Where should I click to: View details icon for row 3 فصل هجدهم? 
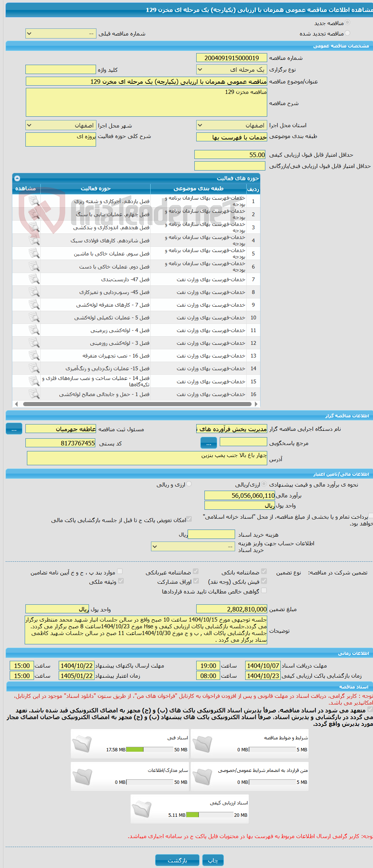tap(34, 227)
